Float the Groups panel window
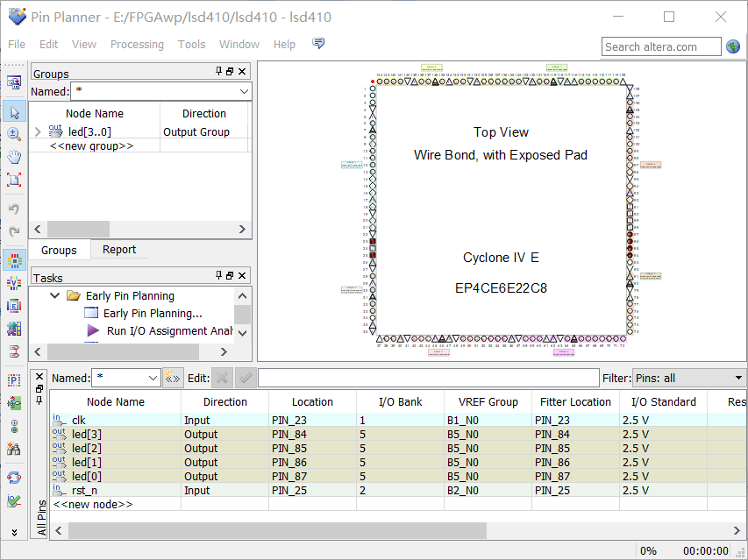The height and width of the screenshot is (560, 748). click(230, 72)
